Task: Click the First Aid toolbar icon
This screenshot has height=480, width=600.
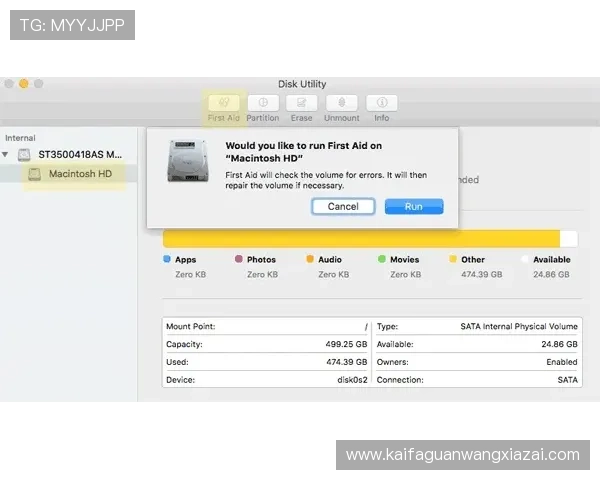Action: [x=223, y=103]
